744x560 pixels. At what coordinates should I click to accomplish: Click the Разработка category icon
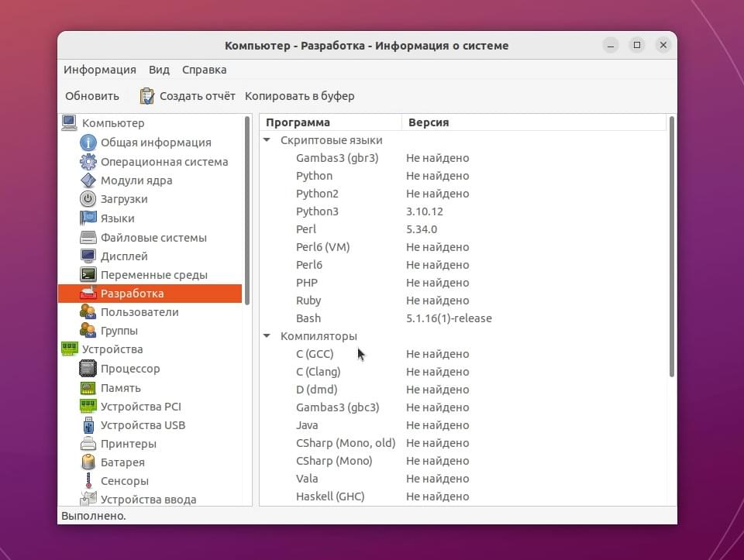(x=88, y=294)
